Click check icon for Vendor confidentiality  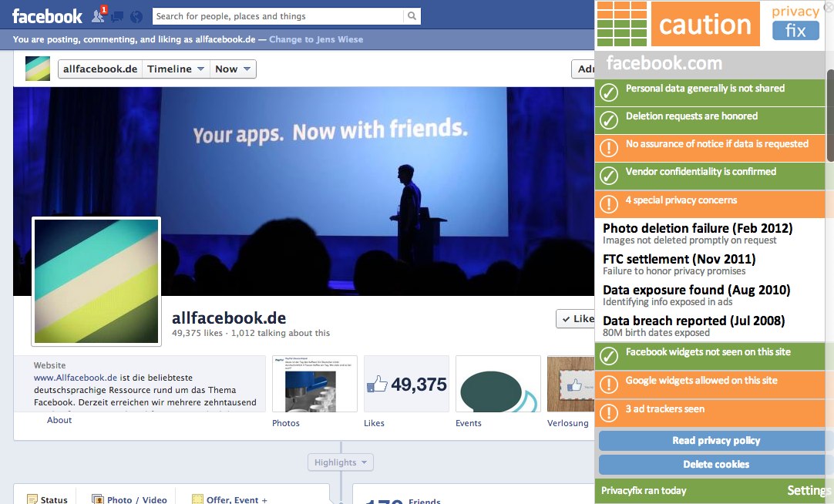pyautogui.click(x=609, y=176)
